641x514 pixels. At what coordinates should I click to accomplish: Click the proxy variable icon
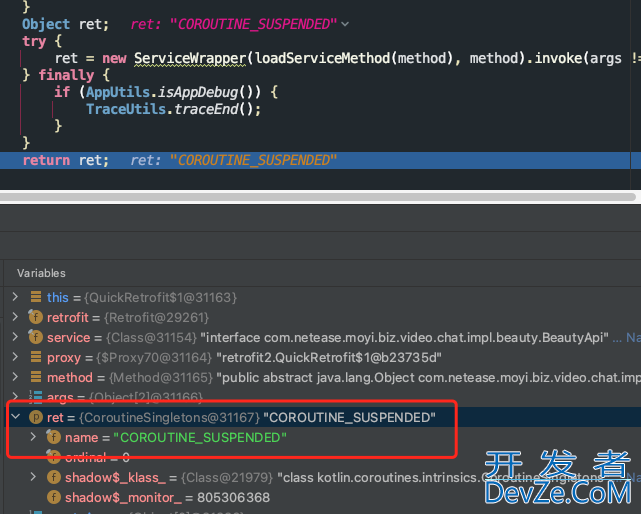pos(36,357)
